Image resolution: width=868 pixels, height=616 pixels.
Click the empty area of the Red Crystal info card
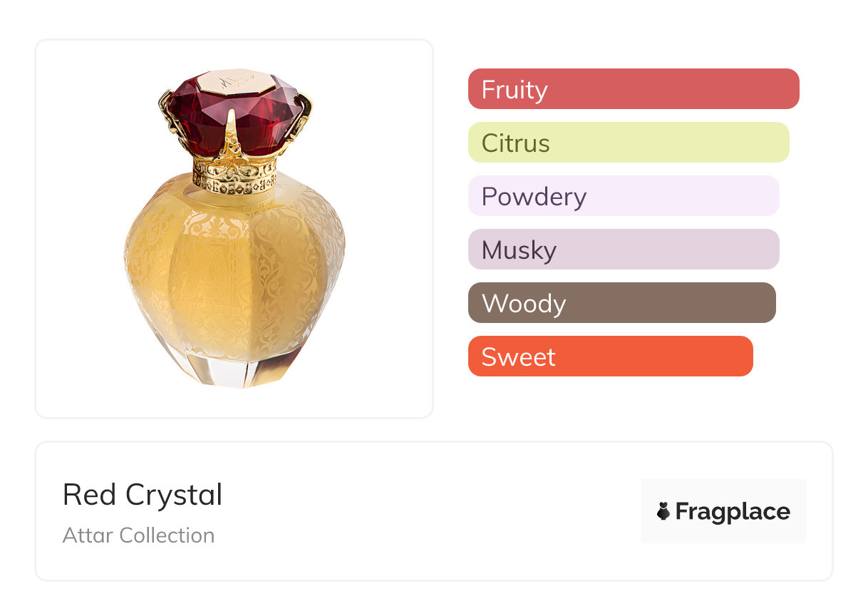coord(428,511)
